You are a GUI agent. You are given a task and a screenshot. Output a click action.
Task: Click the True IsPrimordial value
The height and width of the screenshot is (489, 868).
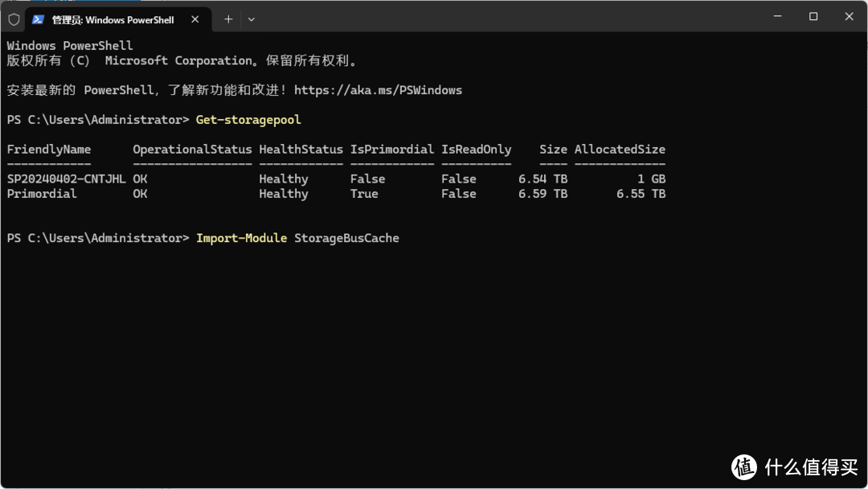coord(364,194)
